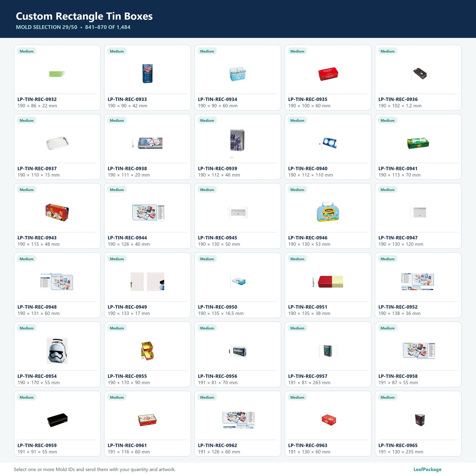Click mold ID LP-TIN-REC-0933
This screenshot has width=476, height=476.
[127, 99]
